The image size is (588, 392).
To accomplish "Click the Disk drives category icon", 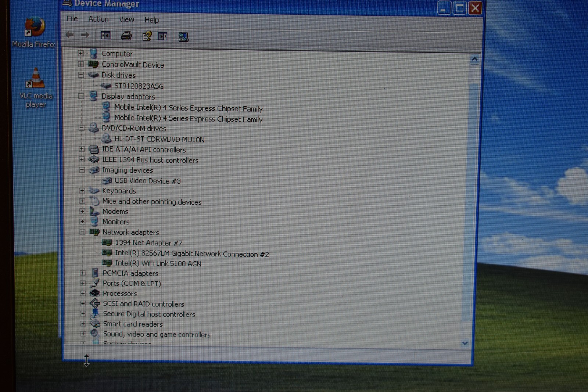I will tap(93, 75).
